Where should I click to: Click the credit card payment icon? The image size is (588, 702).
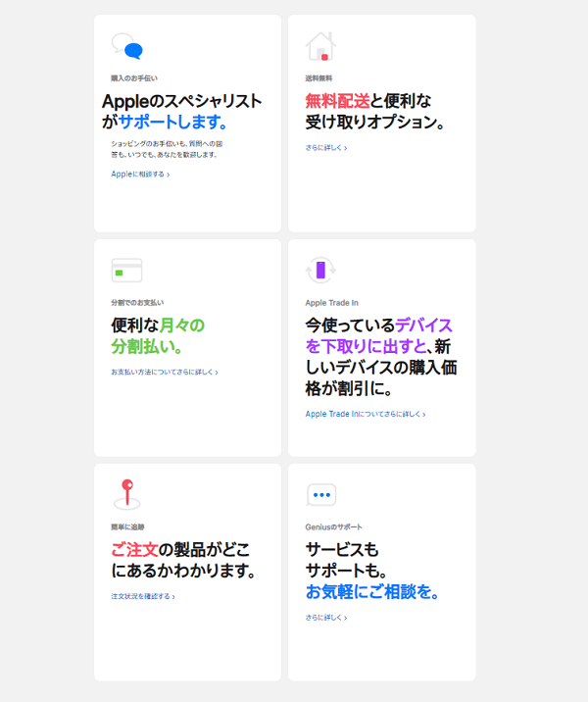coord(126,270)
